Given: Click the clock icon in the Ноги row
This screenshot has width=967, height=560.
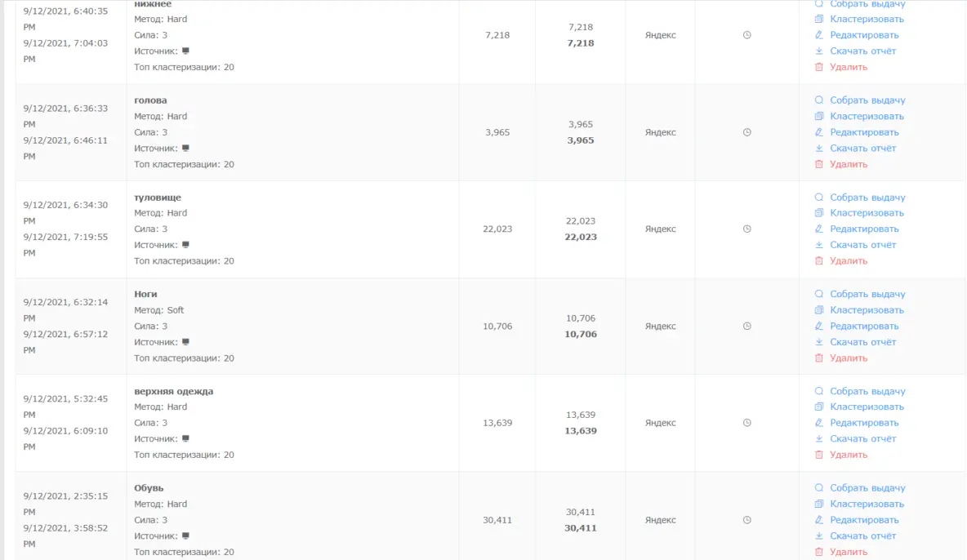Looking at the screenshot, I should click(746, 327).
